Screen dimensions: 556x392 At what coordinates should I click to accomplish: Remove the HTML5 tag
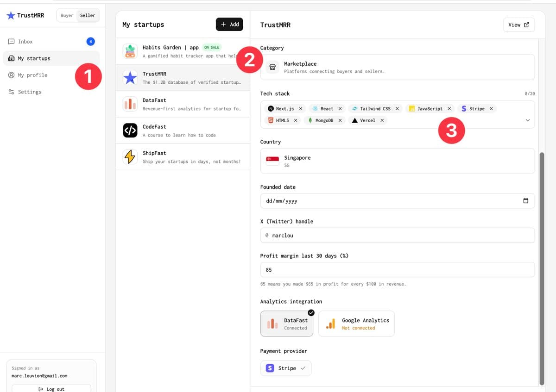pos(296,120)
